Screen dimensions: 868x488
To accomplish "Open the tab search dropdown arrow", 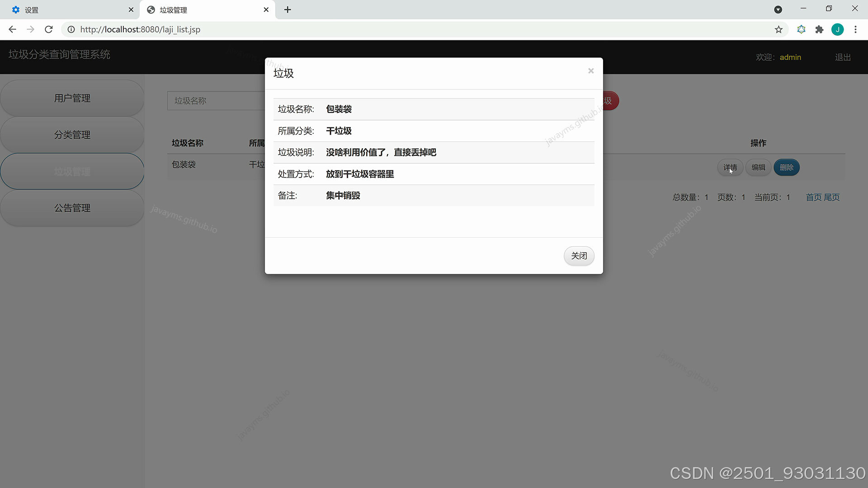I will coord(778,9).
